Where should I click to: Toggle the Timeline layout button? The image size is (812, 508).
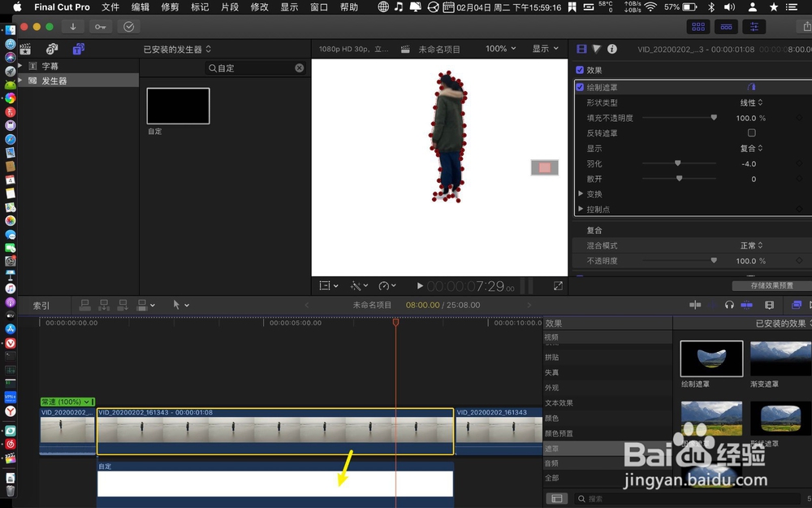coord(726,27)
